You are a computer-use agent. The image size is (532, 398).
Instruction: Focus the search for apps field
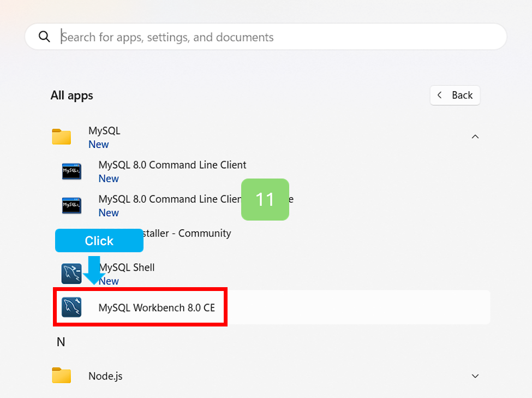[266, 37]
